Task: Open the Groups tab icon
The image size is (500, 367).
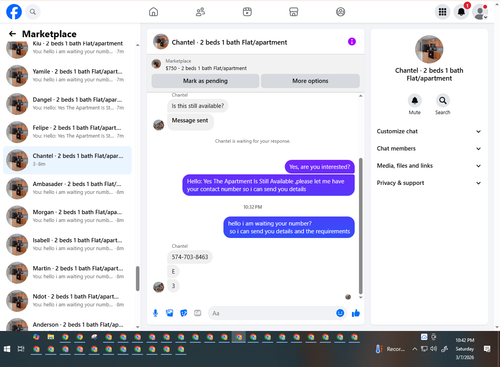Action: click(340, 12)
